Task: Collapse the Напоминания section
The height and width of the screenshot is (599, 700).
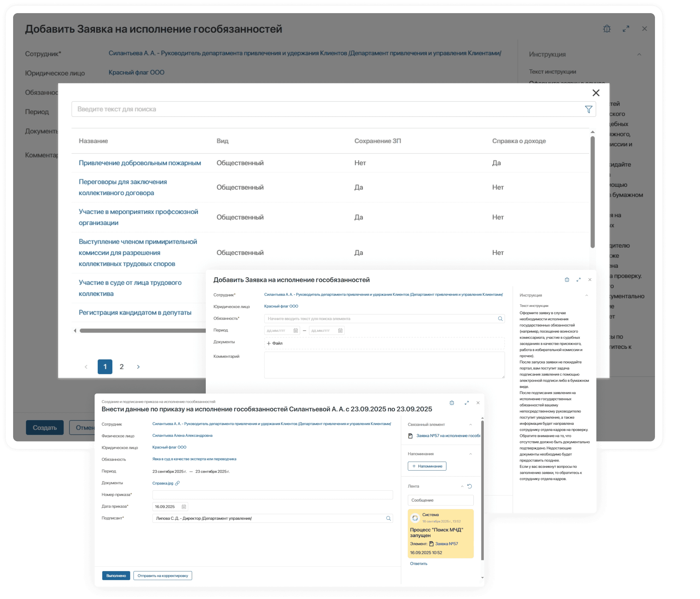Action: point(470,454)
